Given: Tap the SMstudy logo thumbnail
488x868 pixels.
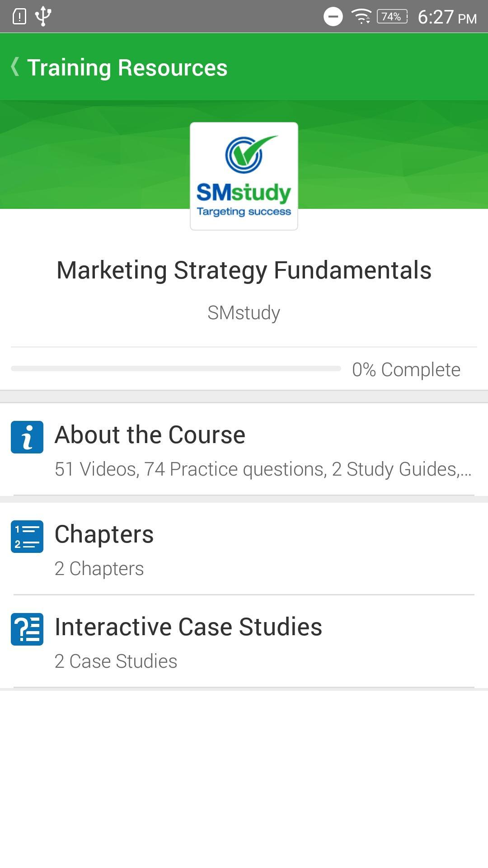Looking at the screenshot, I should pyautogui.click(x=244, y=176).
